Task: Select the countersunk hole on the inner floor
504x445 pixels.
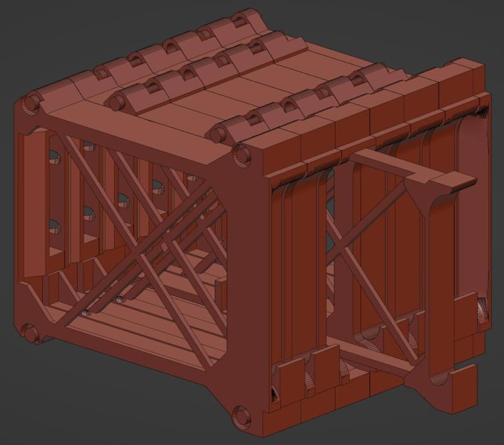Action: [x=121, y=298]
